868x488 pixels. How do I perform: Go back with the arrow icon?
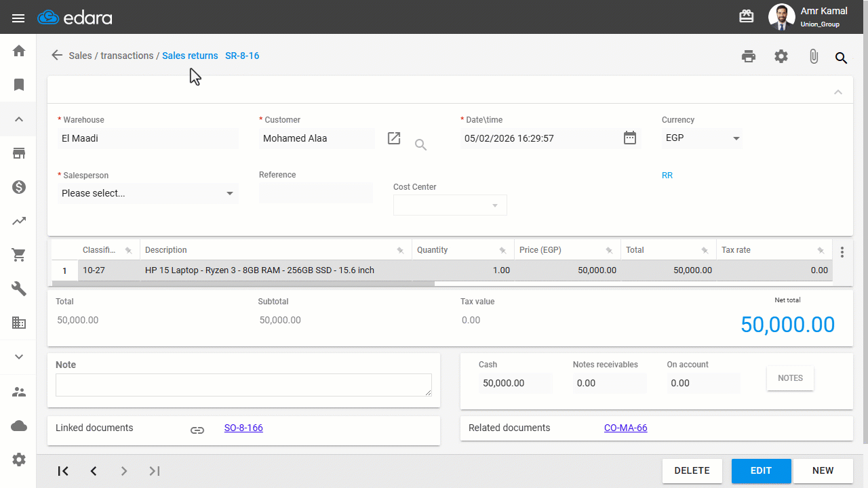coord(57,56)
